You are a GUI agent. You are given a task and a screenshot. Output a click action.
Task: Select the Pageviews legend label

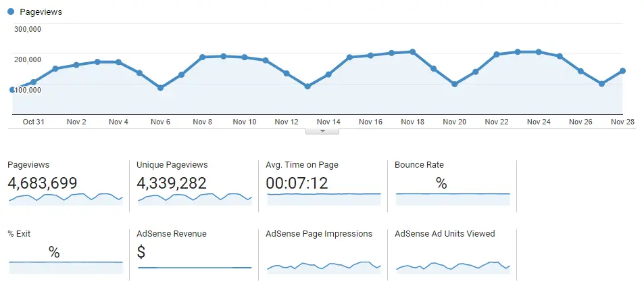pos(41,12)
